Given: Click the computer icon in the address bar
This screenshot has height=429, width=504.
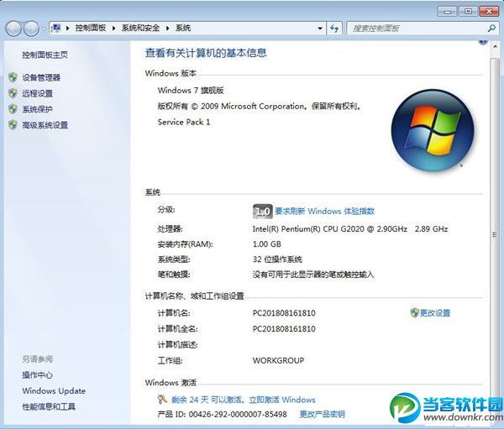Looking at the screenshot, I should coord(56,28).
